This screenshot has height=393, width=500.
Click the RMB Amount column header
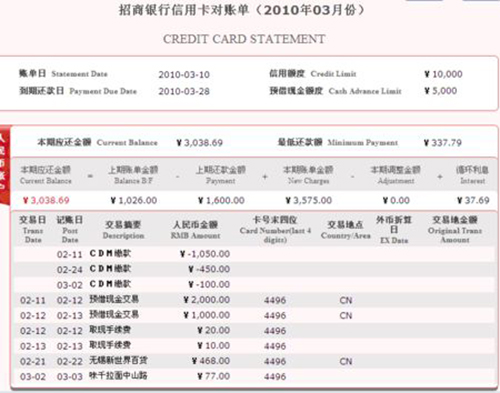tap(195, 230)
